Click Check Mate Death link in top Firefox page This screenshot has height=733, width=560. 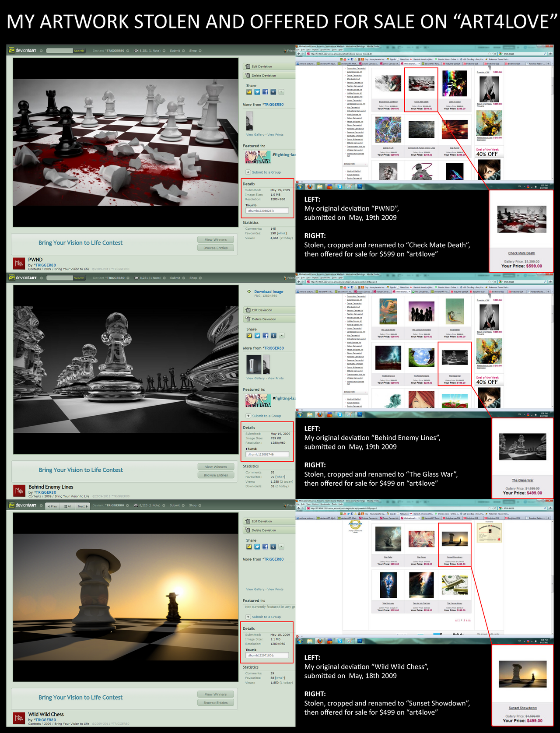point(421,102)
